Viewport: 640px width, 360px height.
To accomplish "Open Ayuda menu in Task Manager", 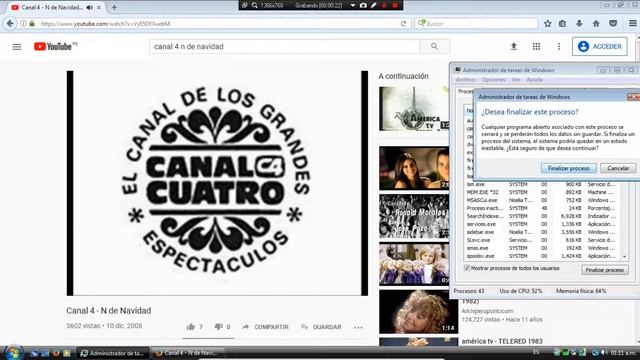I will (534, 80).
